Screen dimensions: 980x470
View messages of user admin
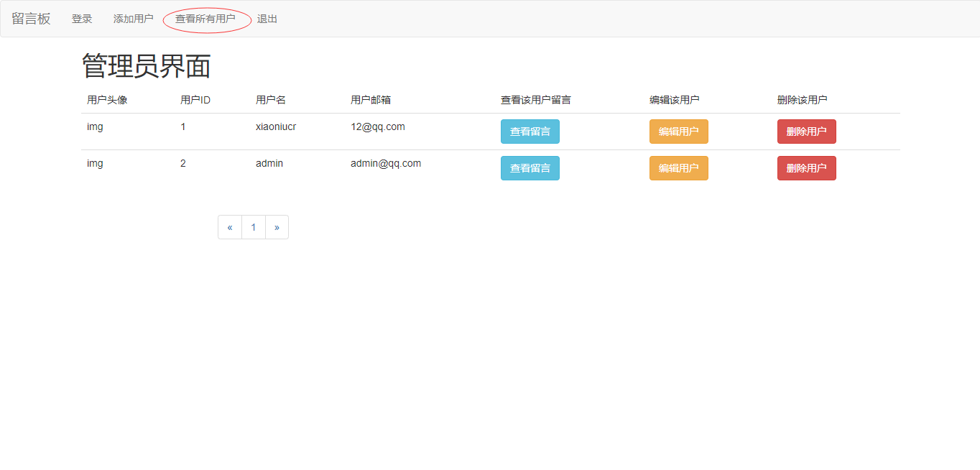point(530,168)
